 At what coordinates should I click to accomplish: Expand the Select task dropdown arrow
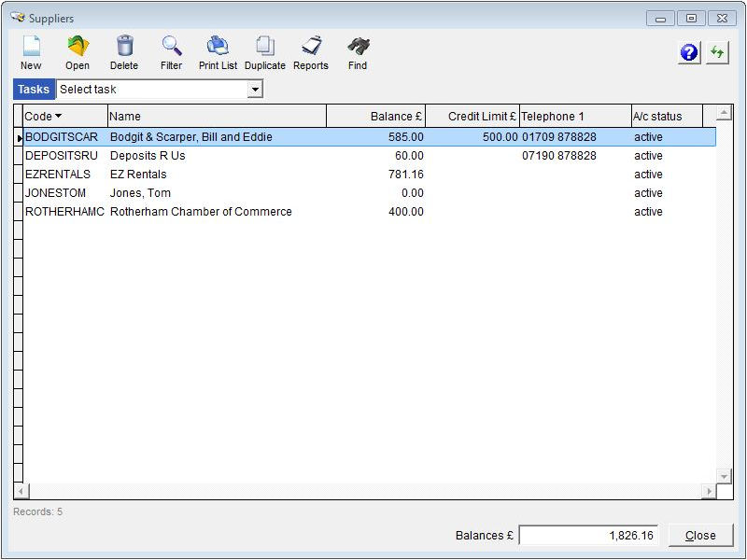pos(255,89)
